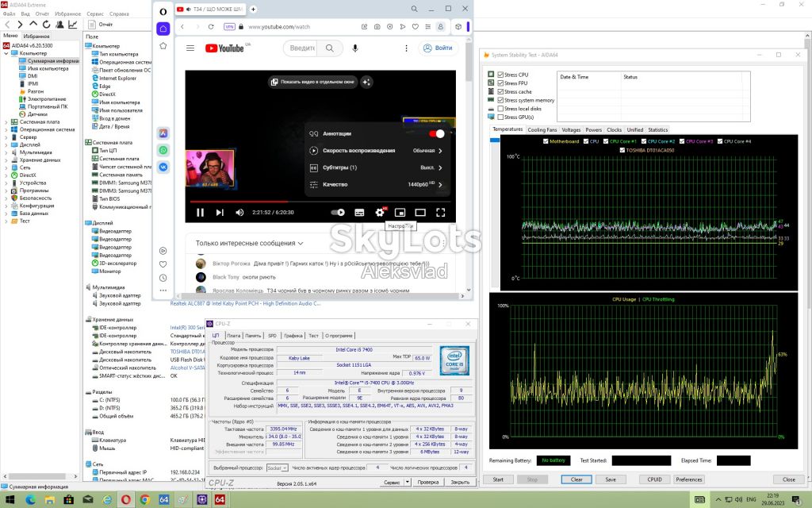The image size is (812, 508).
Task: Pause the YouTube video
Action: [200, 213]
